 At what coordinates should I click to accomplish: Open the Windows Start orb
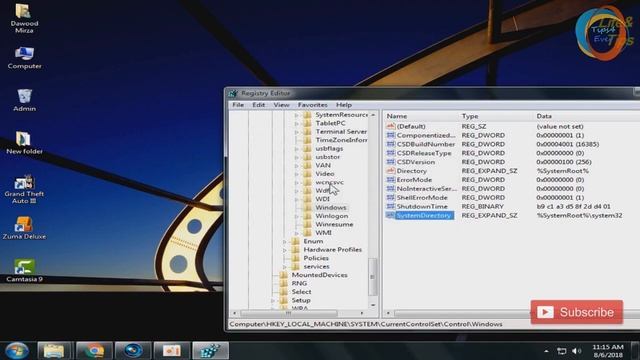[x=17, y=351]
